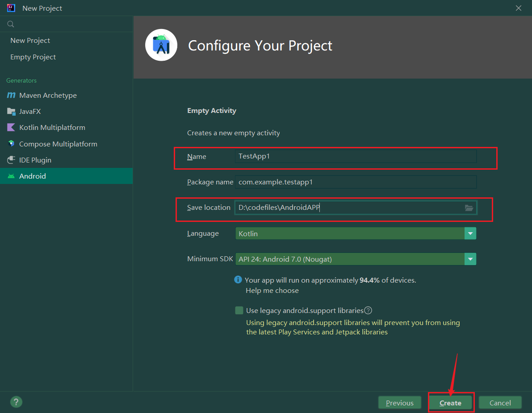Click the Configure Your Project title
This screenshot has height=413, width=532.
tap(260, 46)
